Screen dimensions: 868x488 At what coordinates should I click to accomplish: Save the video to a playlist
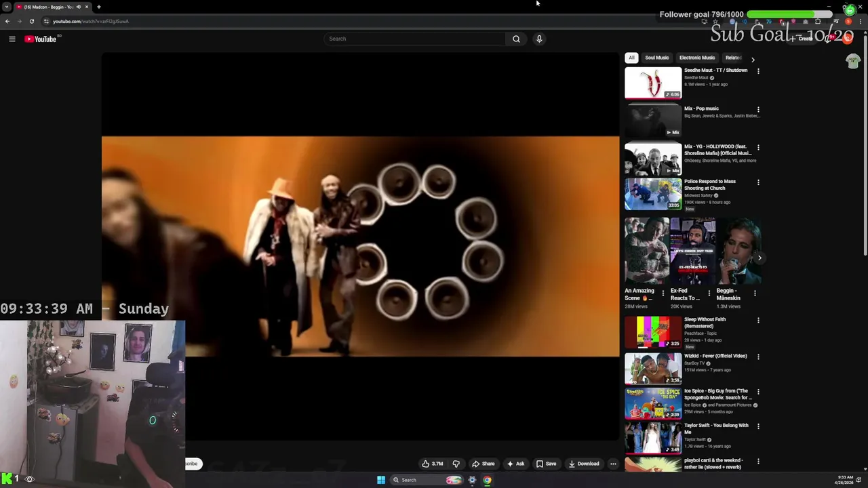click(x=547, y=464)
